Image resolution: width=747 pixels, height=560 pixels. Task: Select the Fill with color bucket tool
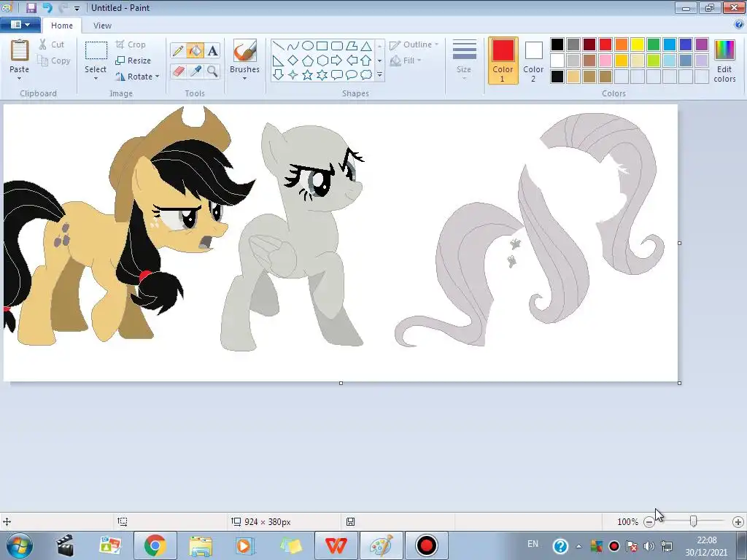coord(195,50)
